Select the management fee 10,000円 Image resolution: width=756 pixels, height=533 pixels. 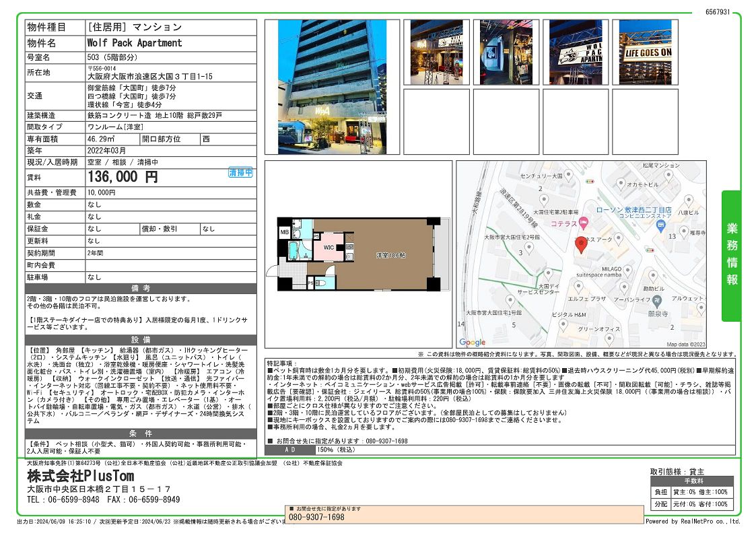(x=101, y=192)
